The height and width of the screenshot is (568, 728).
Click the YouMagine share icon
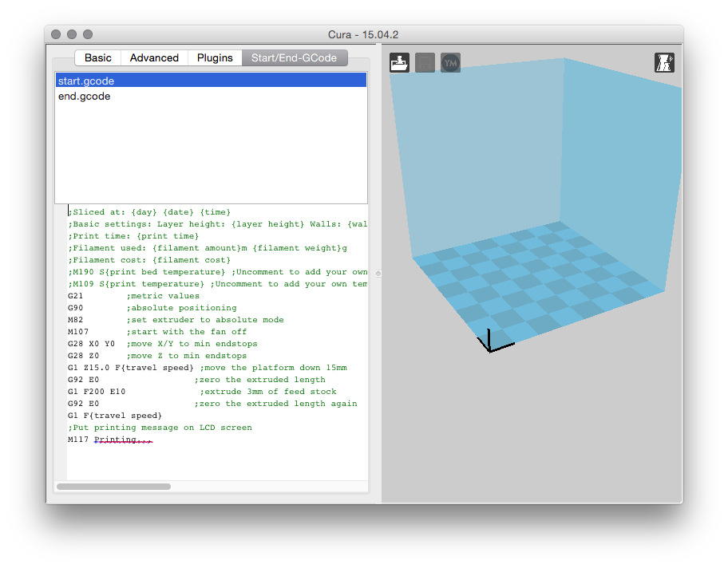tap(450, 63)
